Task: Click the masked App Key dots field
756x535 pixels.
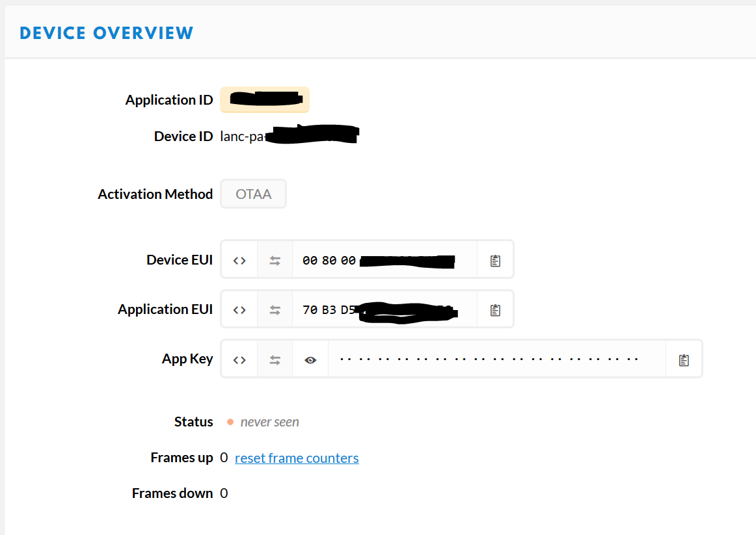Action: [x=496, y=359]
